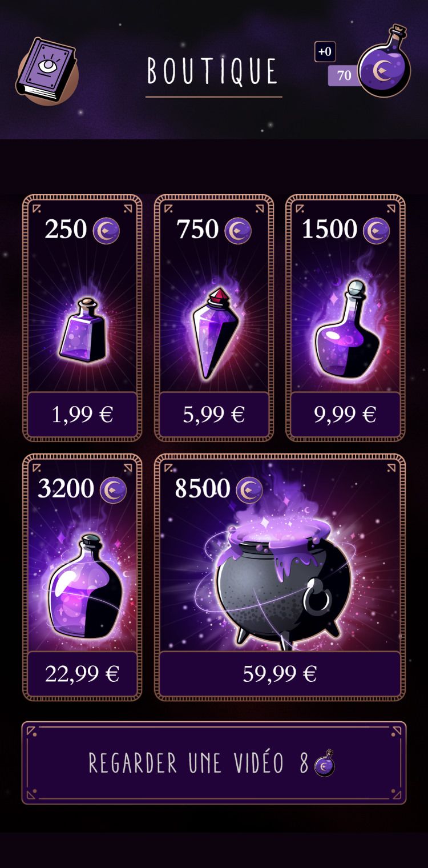
Task: Open the purple spellbook icon
Action: pyautogui.click(x=46, y=68)
